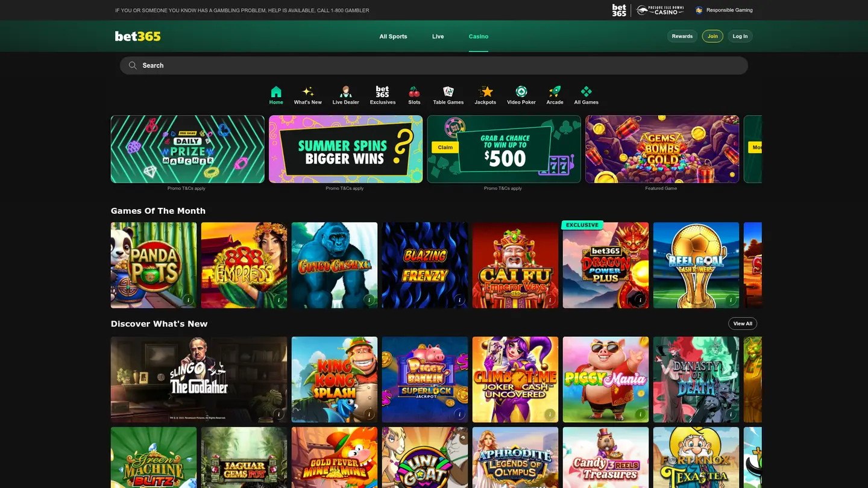
Task: Launch the Cai Fu Emperor Ways tile
Action: [x=515, y=265]
